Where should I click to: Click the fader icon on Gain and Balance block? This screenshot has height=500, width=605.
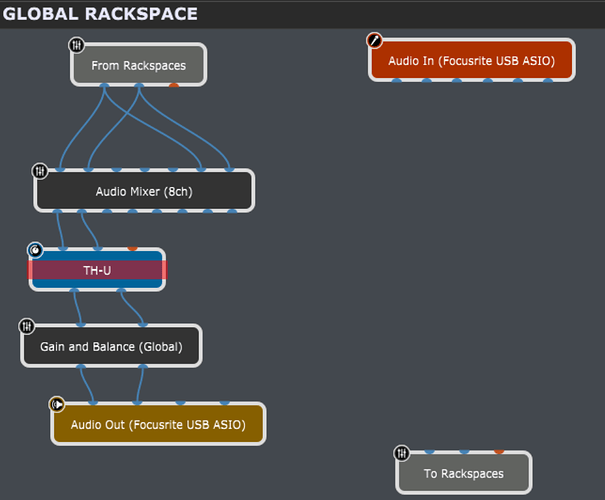point(27,326)
